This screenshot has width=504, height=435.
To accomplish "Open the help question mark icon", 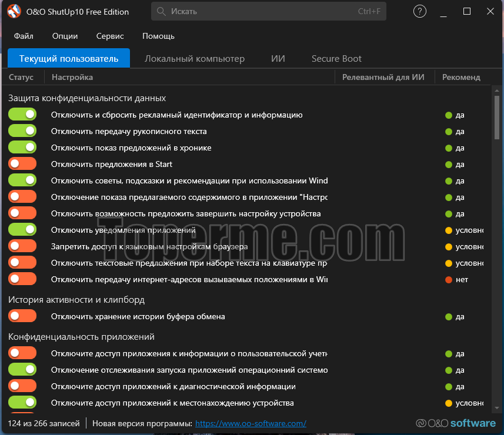I will click(419, 12).
